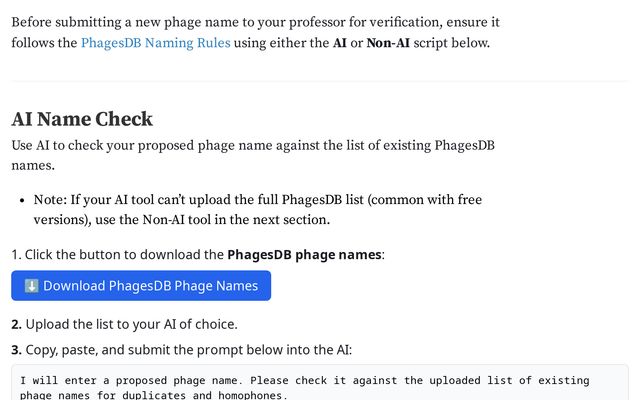Click the "Copy, paste, and submit the prompt" step
This screenshot has height=400, width=640.
click(x=188, y=349)
